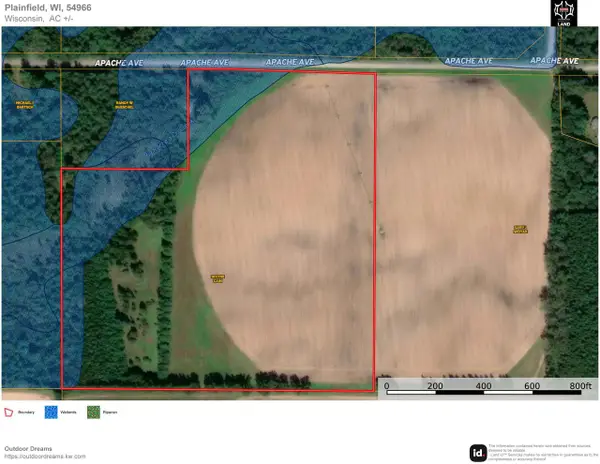The height and width of the screenshot is (464, 600).
Task: Select the yellow owner label in the east field
Action: pos(520,229)
